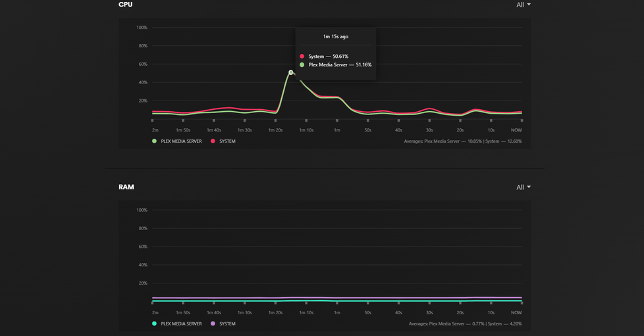The height and width of the screenshot is (336, 644).
Task: Toggle System series in RAM legend
Action: [x=223, y=324]
